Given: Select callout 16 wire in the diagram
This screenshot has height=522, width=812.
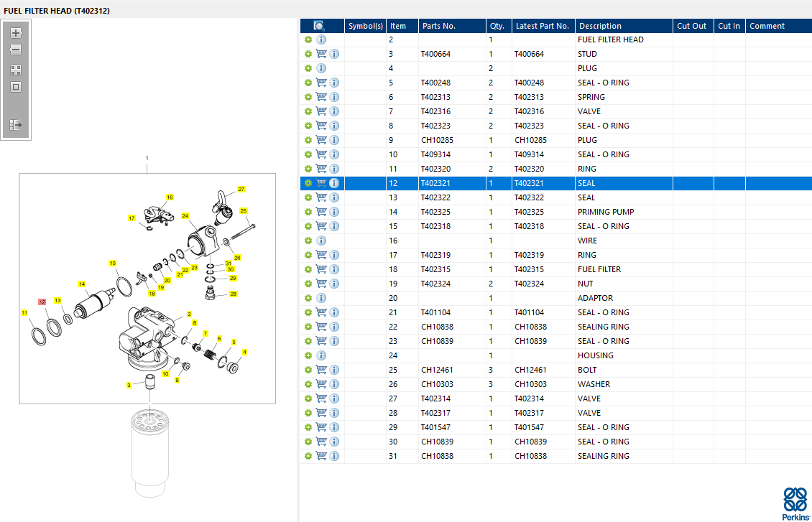Looking at the screenshot, I should pyautogui.click(x=170, y=197).
